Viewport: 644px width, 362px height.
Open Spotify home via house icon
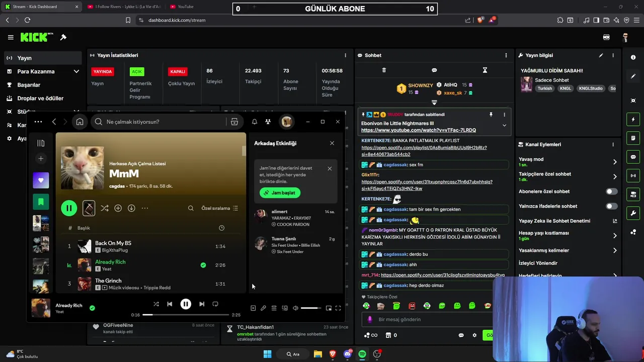(x=79, y=122)
